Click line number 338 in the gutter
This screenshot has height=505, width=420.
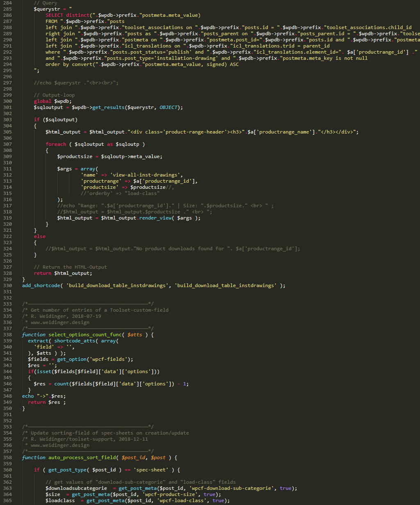tap(7, 335)
